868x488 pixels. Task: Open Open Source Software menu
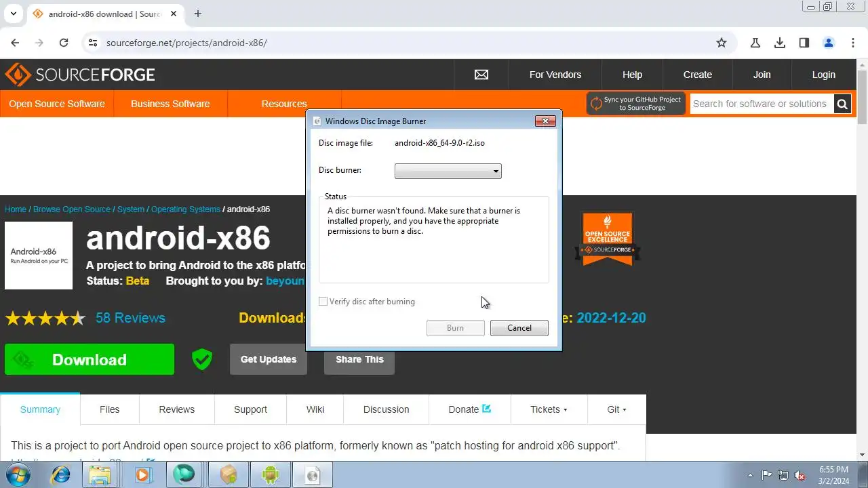pos(57,104)
